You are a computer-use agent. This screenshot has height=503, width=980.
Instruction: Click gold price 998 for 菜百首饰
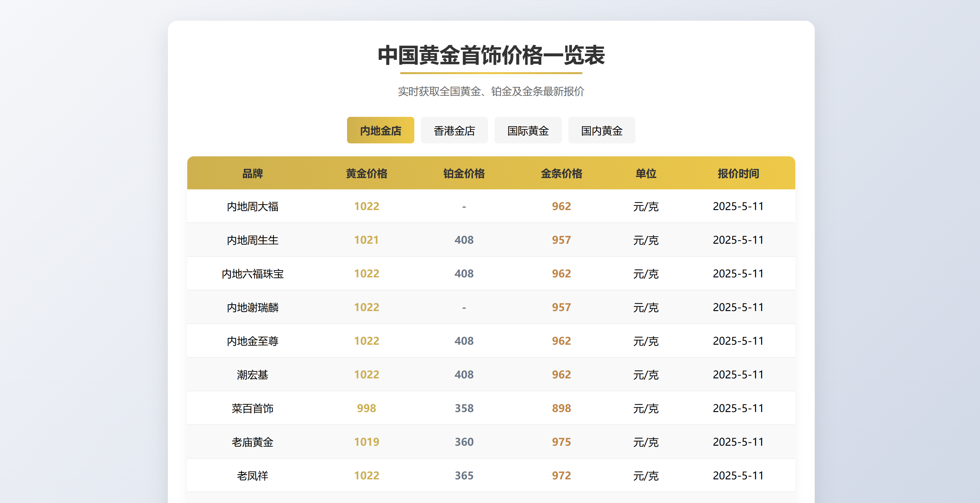coord(366,408)
